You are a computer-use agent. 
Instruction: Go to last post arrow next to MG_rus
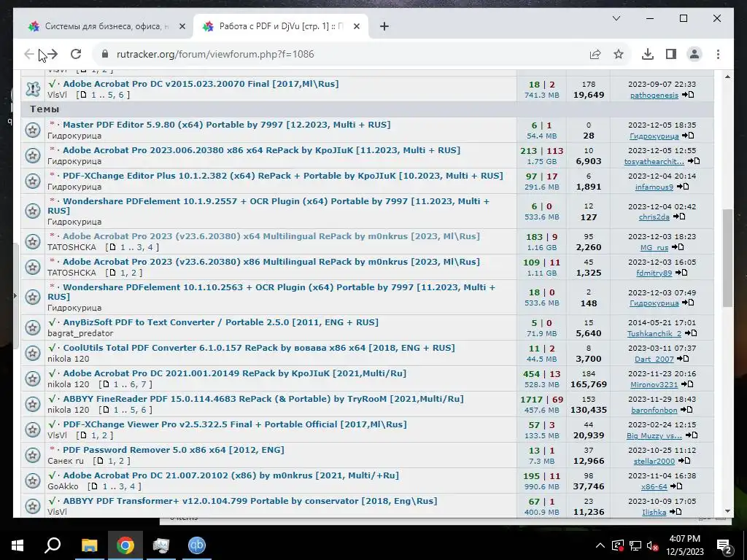click(x=678, y=247)
